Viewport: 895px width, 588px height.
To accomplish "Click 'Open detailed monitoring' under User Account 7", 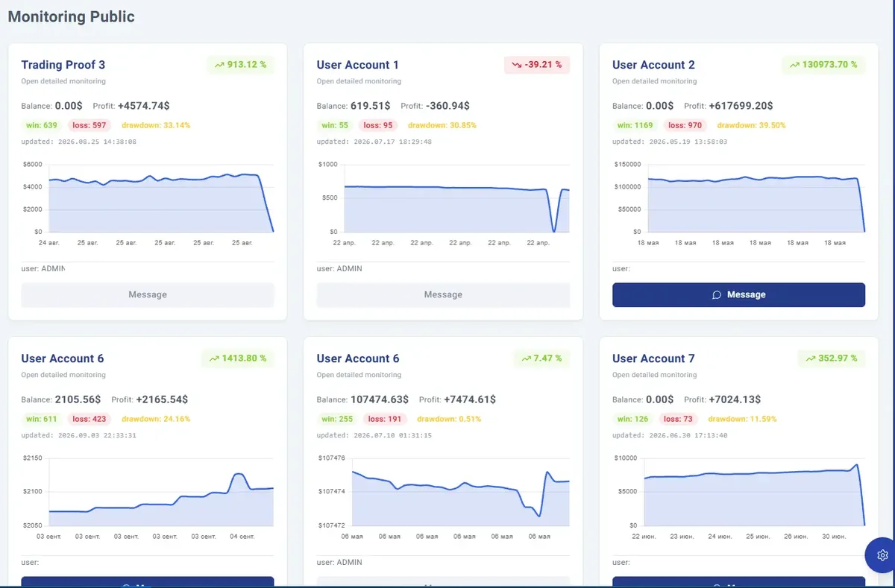I will click(x=655, y=375).
